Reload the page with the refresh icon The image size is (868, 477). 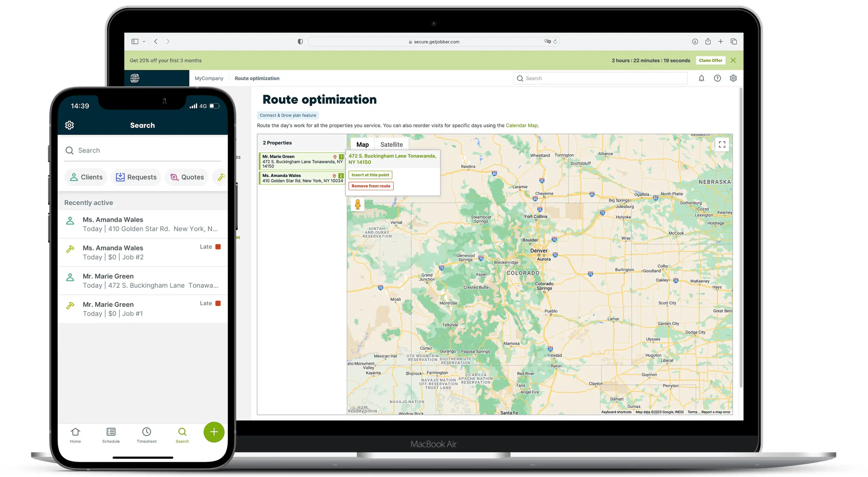(x=555, y=41)
